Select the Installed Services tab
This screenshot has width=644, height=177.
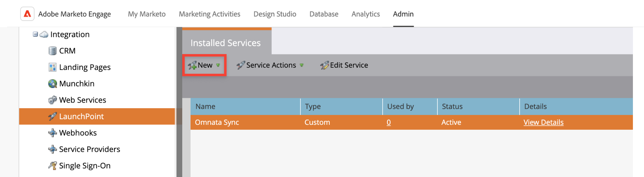(x=226, y=43)
